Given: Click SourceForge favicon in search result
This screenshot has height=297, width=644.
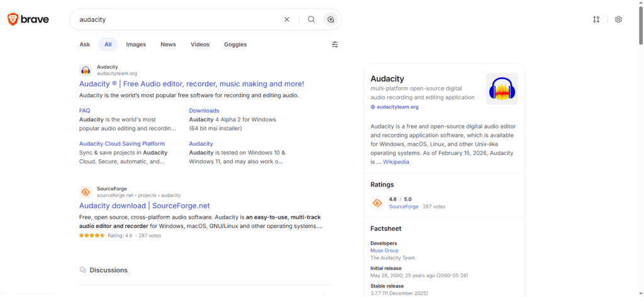Looking at the screenshot, I should (x=86, y=192).
